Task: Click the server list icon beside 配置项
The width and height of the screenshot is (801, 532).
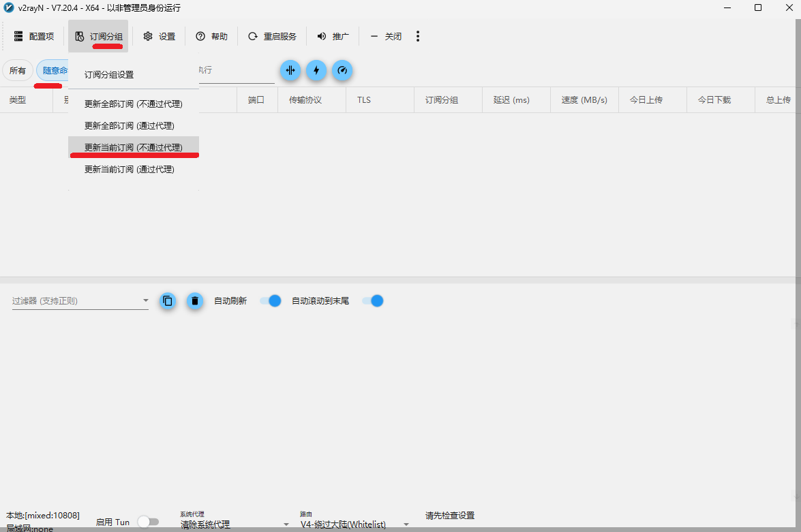Action: click(18, 36)
